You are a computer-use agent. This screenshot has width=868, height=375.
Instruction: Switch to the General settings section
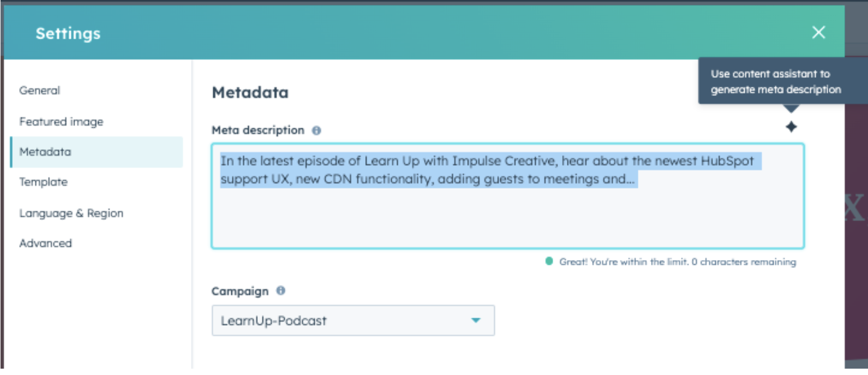[x=39, y=91]
